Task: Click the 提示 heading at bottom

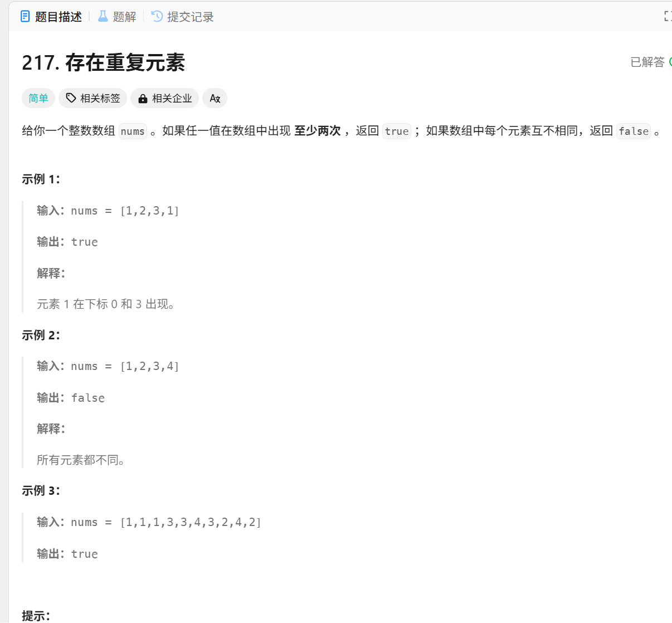Action: 36,616
